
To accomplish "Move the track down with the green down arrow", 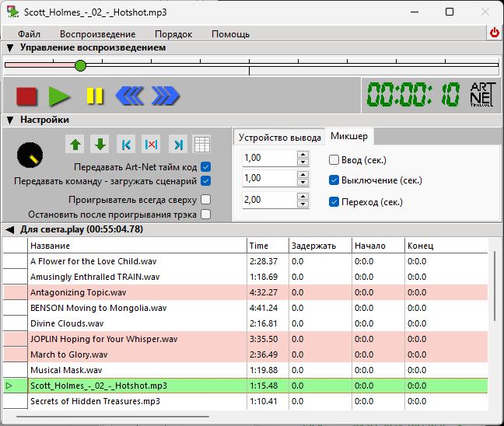I will (100, 145).
